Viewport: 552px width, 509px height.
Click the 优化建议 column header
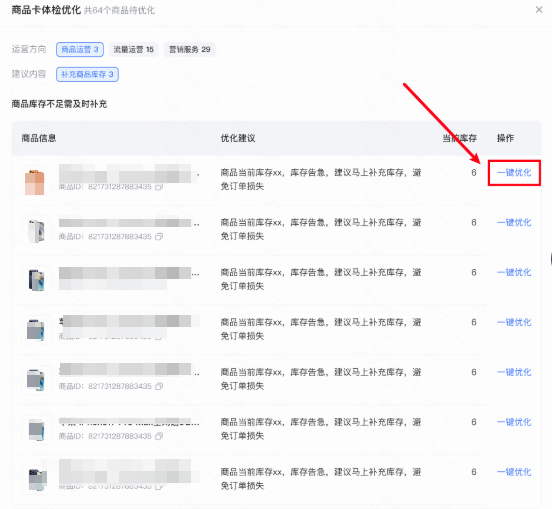(238, 138)
